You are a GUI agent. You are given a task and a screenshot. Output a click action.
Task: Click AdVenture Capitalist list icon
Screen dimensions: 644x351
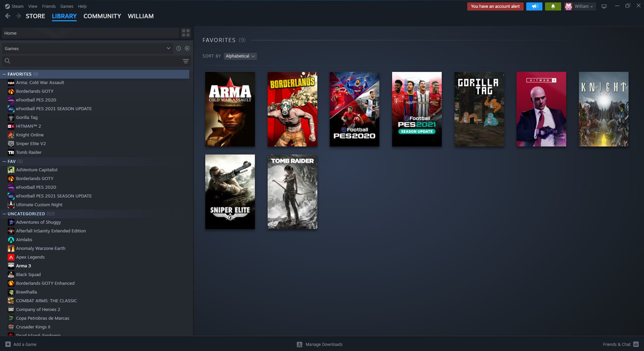(11, 170)
